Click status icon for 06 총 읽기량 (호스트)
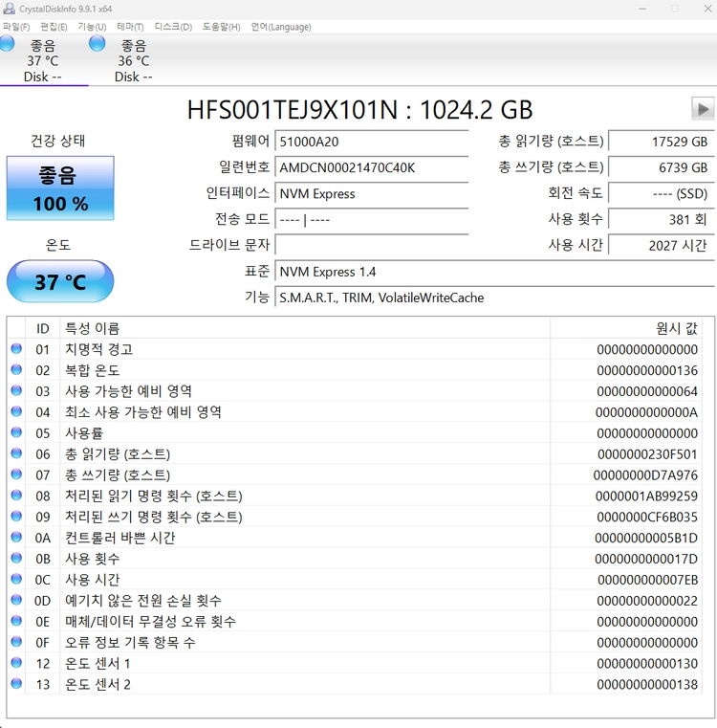This screenshot has width=717, height=728. pyautogui.click(x=16, y=453)
